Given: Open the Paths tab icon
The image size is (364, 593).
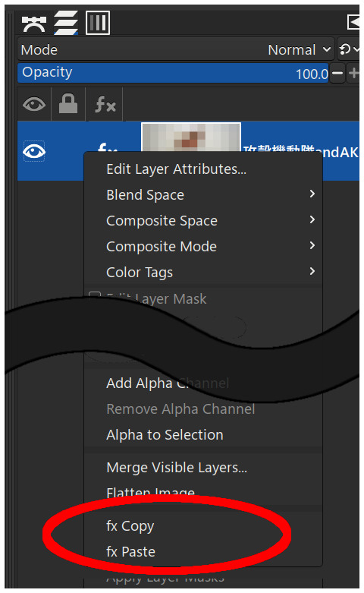Looking at the screenshot, I should point(33,24).
